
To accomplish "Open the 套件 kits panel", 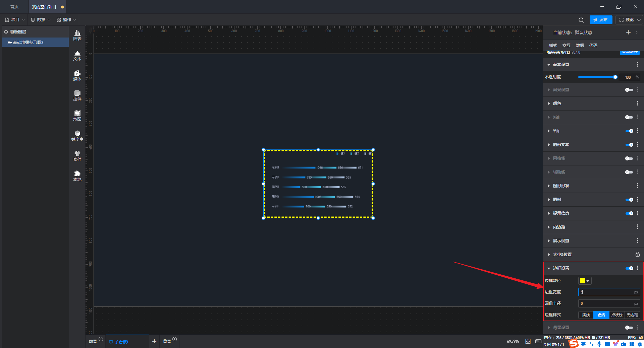I will [x=77, y=156].
